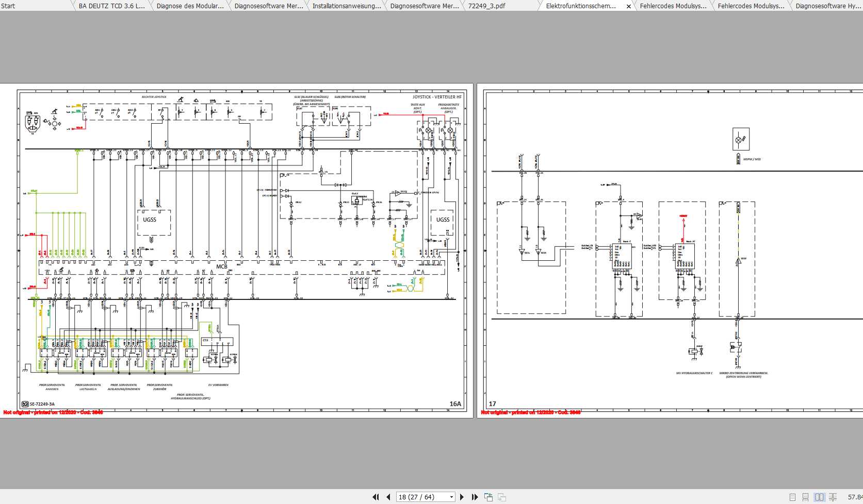Close the Elektrofunktionsschema tab

[628, 7]
